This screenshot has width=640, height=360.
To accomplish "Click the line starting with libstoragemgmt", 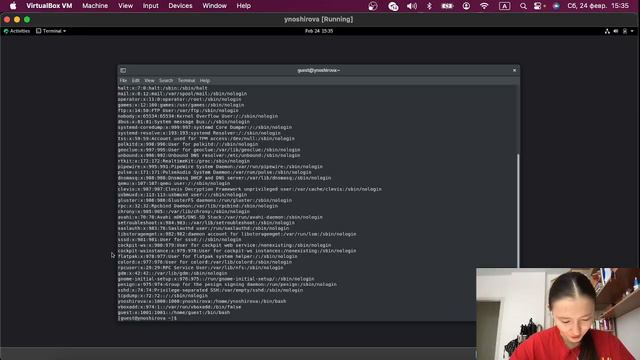I will 237,234.
